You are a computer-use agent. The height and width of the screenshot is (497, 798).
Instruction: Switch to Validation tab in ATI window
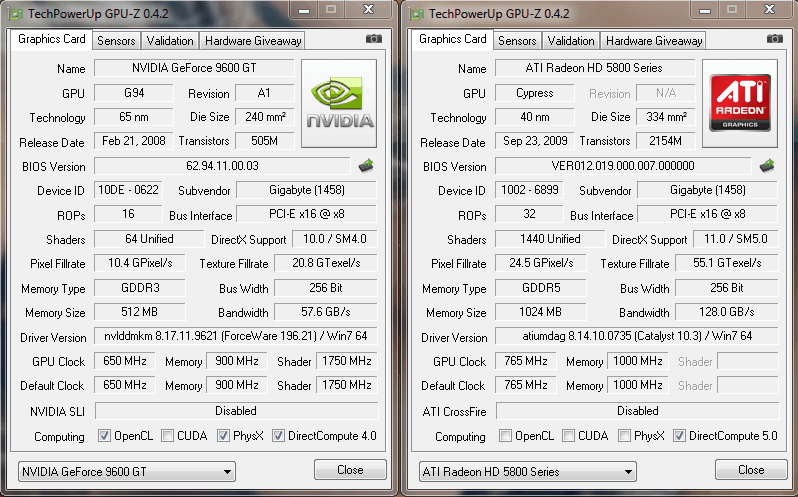click(x=571, y=41)
